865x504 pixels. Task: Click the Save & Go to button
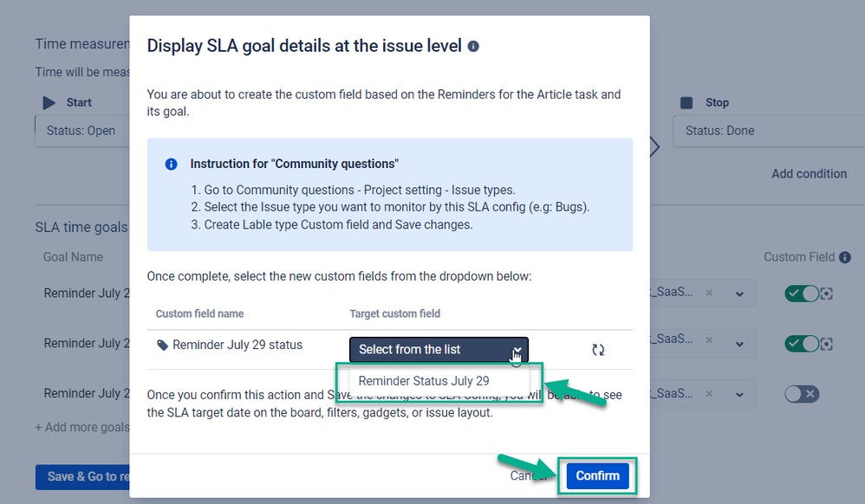(x=82, y=477)
